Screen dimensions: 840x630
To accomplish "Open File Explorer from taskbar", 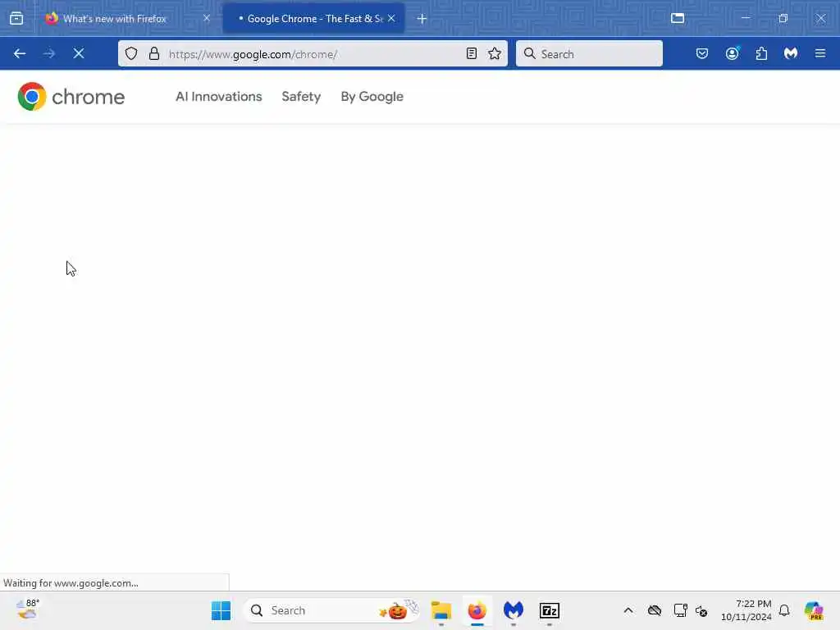I will [441, 610].
